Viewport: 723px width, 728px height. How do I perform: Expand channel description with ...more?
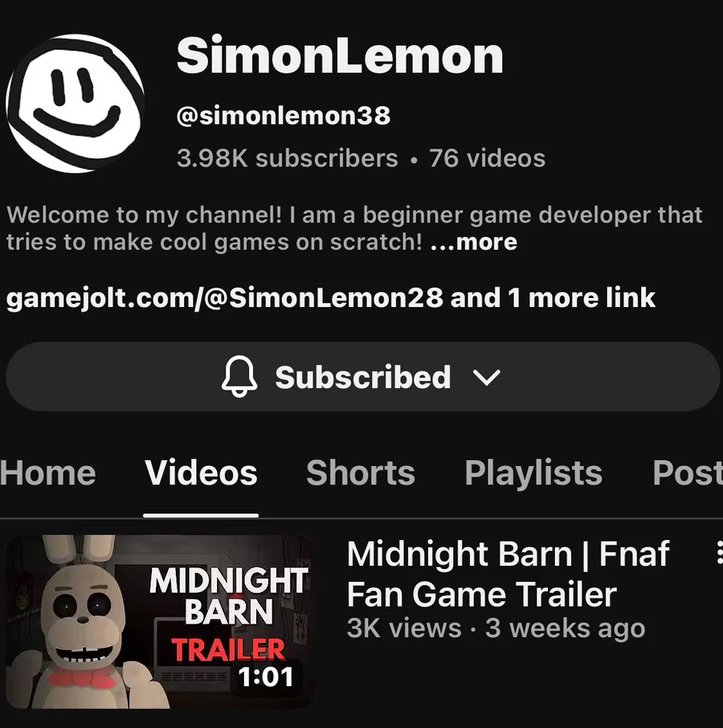tap(474, 242)
